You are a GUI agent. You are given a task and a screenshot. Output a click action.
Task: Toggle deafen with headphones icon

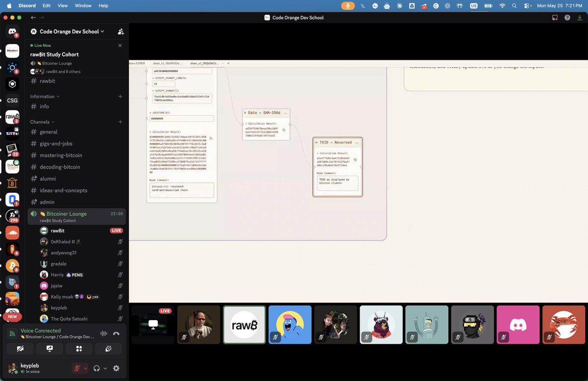click(97, 368)
